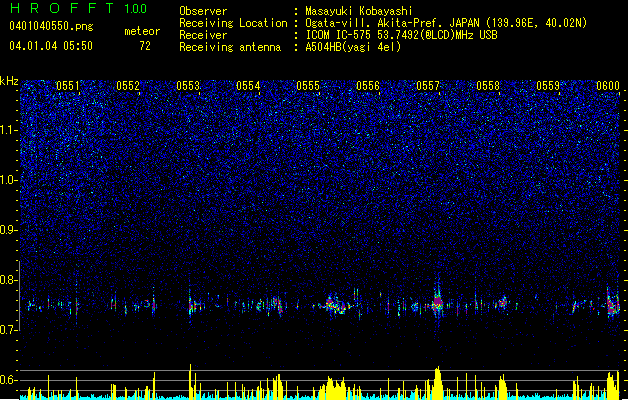Image resolution: width=629 pixels, height=400 pixels.
Task: Click the magenta echo at the 0600 edge
Action: pyautogui.click(x=613, y=306)
